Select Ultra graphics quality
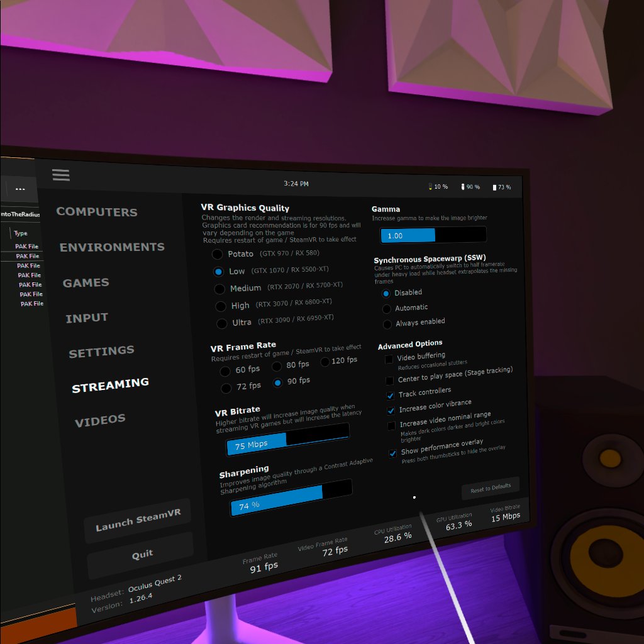 click(222, 324)
